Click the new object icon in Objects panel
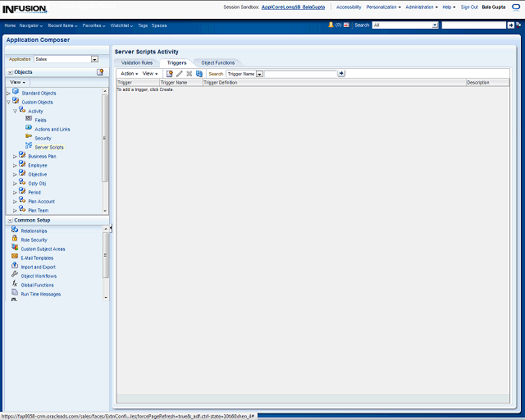525x420 pixels. [100, 72]
